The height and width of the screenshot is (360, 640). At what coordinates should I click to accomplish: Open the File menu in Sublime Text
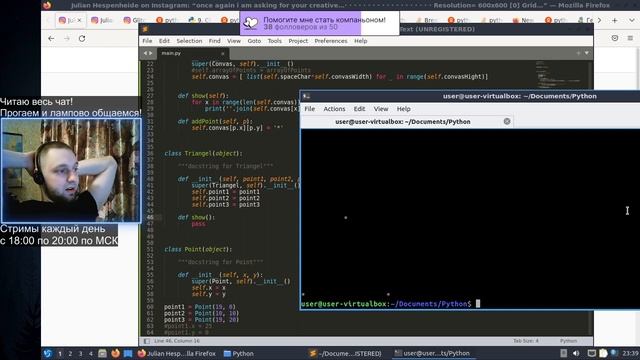coord(147,41)
